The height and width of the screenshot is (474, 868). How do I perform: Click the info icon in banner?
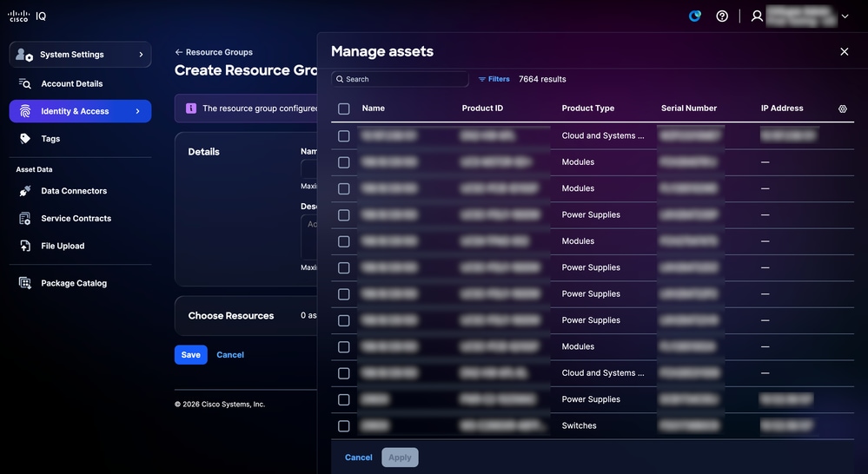[x=191, y=109]
